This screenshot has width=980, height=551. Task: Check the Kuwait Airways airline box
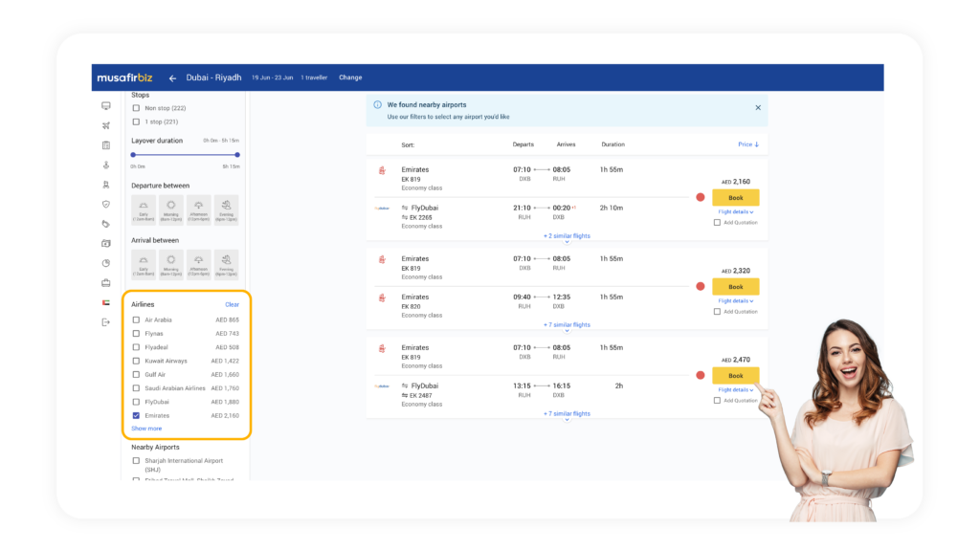136,361
